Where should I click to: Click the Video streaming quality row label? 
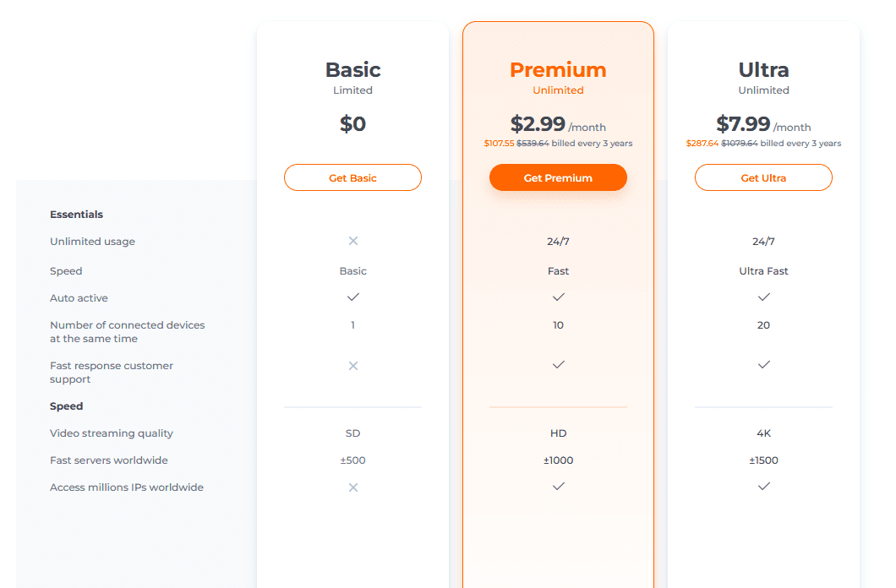pyautogui.click(x=112, y=433)
